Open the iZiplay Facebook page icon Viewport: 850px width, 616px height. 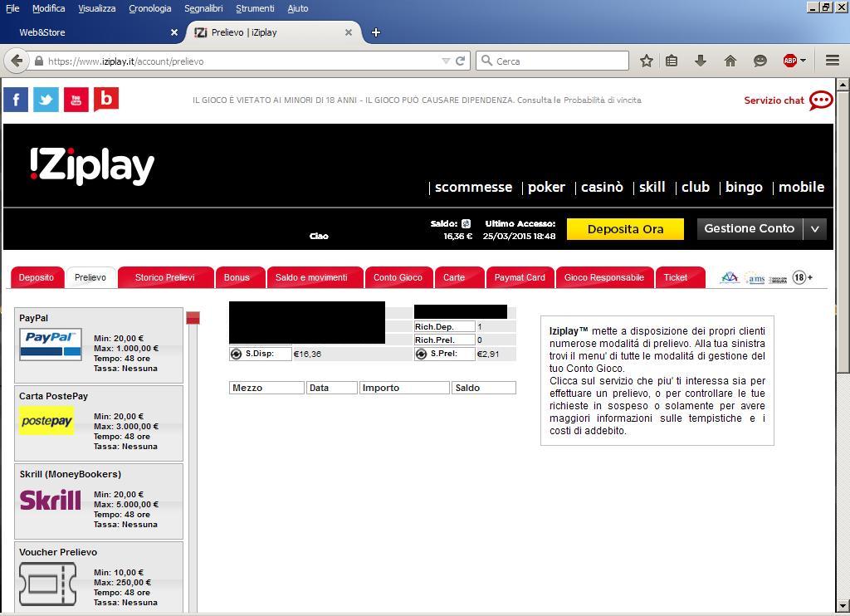click(16, 100)
